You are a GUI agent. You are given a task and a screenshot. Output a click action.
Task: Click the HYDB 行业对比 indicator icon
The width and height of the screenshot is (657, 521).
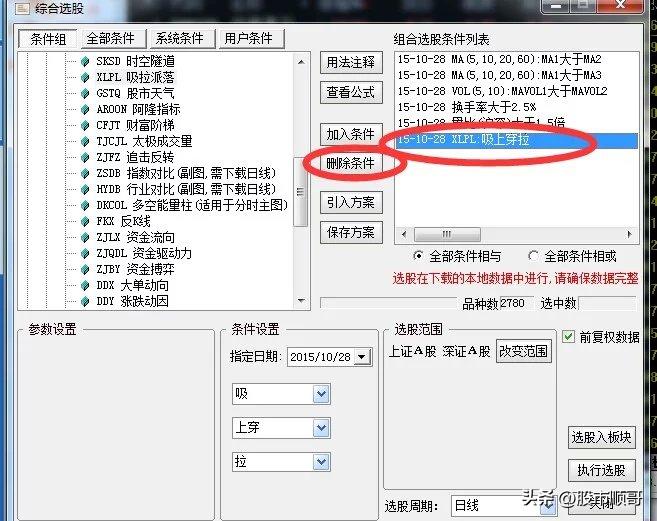click(85, 189)
